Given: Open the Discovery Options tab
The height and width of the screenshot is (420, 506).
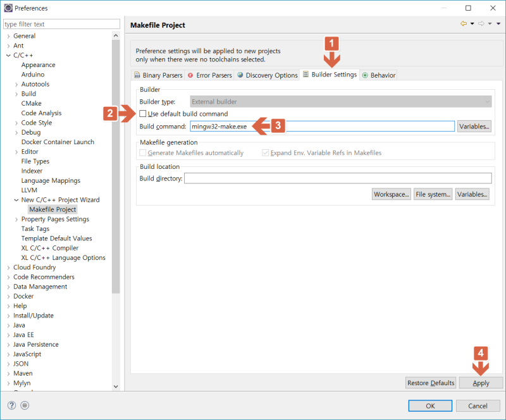Looking at the screenshot, I should tap(268, 75).
